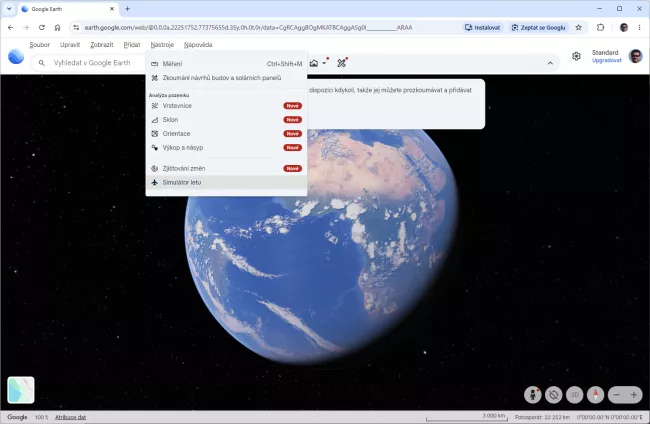Select Sklon terrain analysis option
Image resolution: width=650 pixels, height=424 pixels.
[226, 120]
